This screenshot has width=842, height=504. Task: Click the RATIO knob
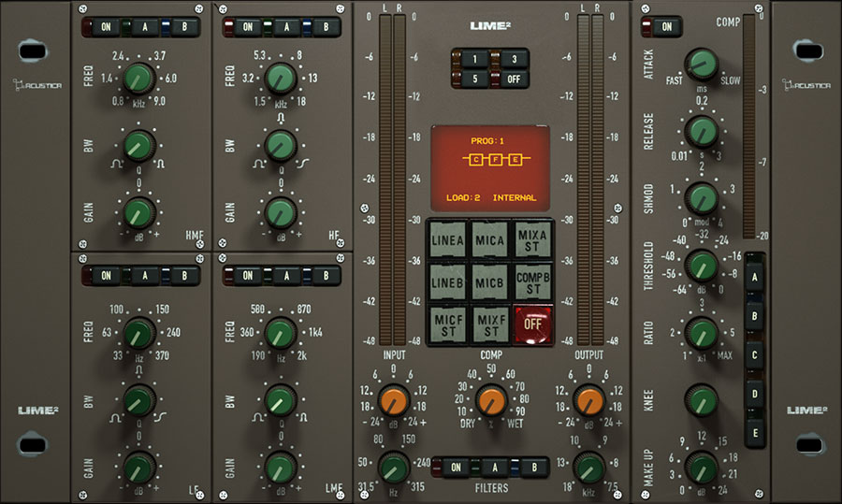702,333
